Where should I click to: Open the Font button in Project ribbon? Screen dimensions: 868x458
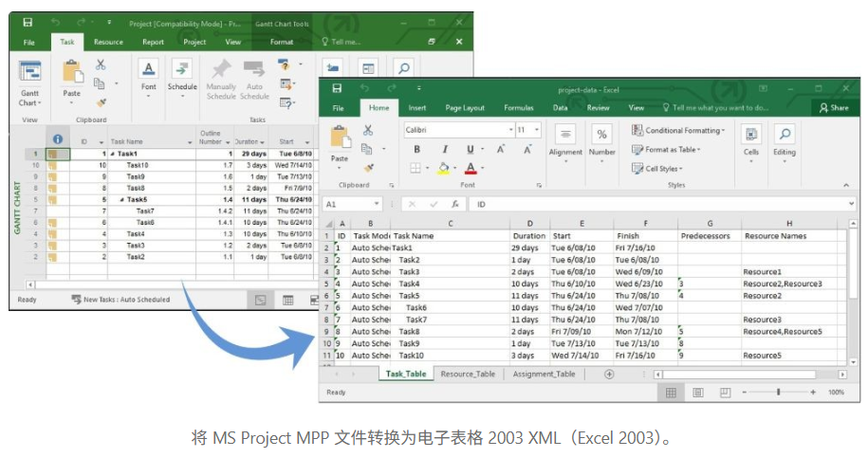148,78
